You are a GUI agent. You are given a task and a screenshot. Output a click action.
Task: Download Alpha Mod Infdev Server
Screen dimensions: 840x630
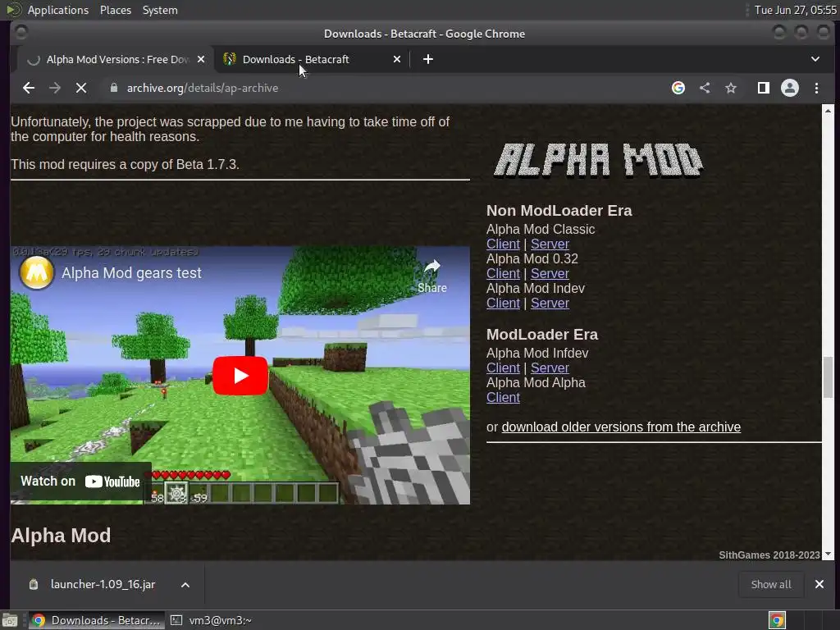(550, 367)
